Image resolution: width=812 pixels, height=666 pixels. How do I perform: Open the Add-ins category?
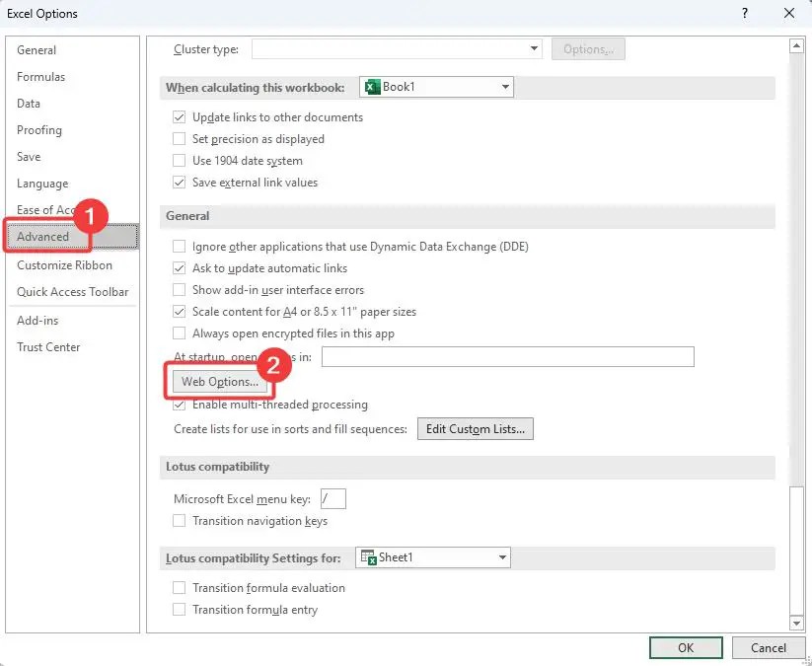[x=37, y=321]
